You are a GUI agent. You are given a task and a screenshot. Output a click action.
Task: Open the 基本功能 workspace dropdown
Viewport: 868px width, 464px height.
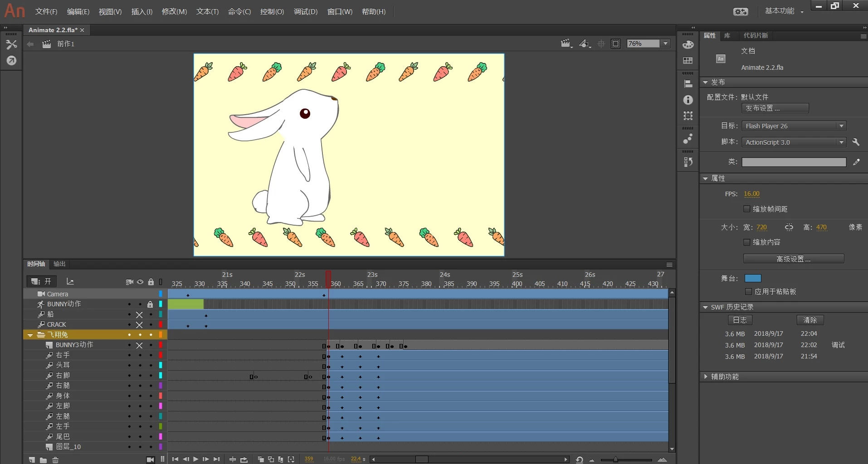pyautogui.click(x=784, y=11)
